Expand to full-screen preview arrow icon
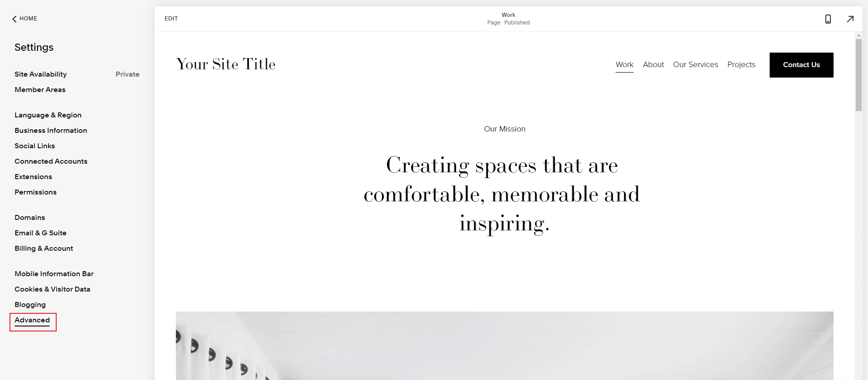 pos(850,19)
